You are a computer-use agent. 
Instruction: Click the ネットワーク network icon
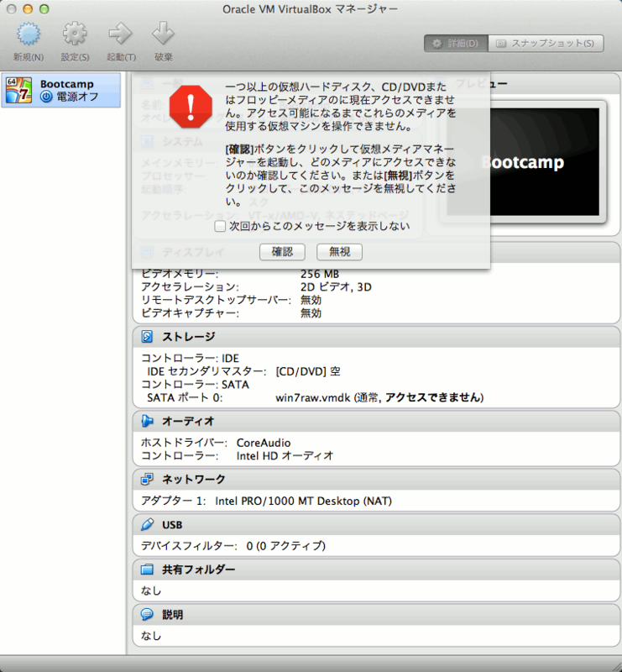click(x=147, y=479)
